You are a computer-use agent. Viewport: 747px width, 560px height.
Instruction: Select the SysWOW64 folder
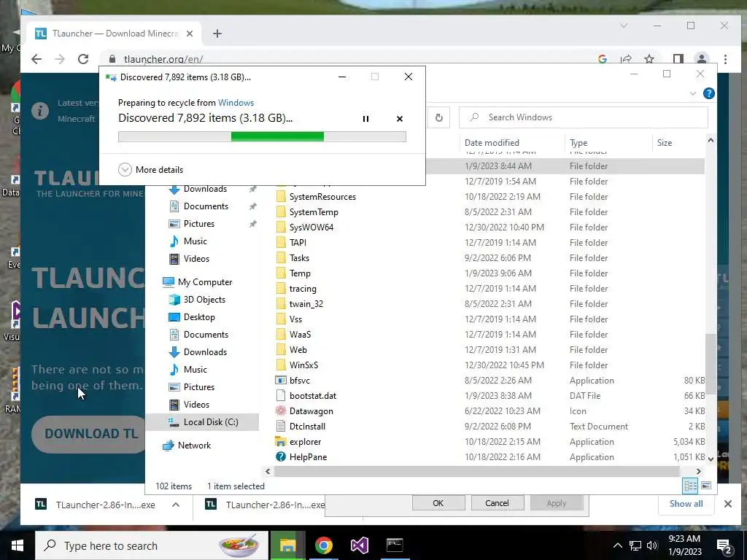(311, 227)
